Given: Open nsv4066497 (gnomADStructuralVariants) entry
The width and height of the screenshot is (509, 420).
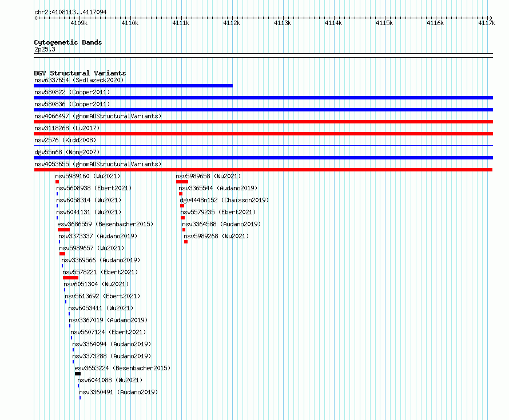Looking at the screenshot, I should pyautogui.click(x=98, y=116).
